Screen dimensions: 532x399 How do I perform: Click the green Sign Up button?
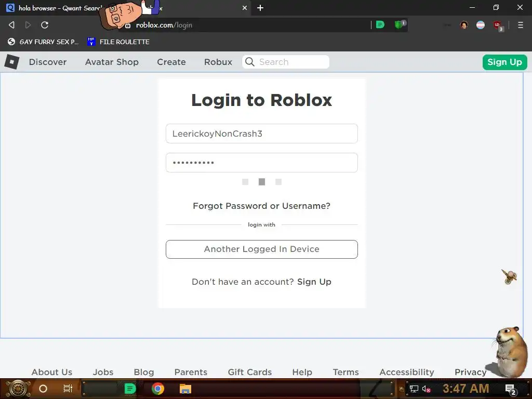504,62
